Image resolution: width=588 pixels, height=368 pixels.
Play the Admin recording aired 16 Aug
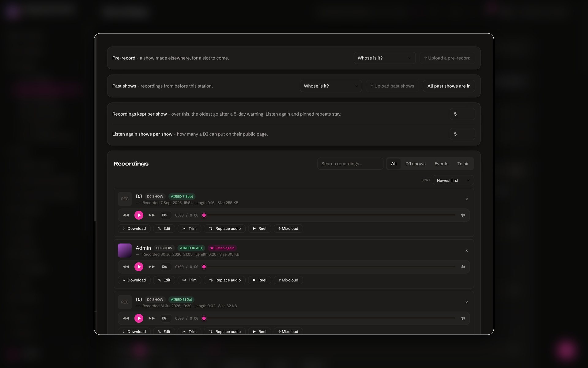pos(139,267)
